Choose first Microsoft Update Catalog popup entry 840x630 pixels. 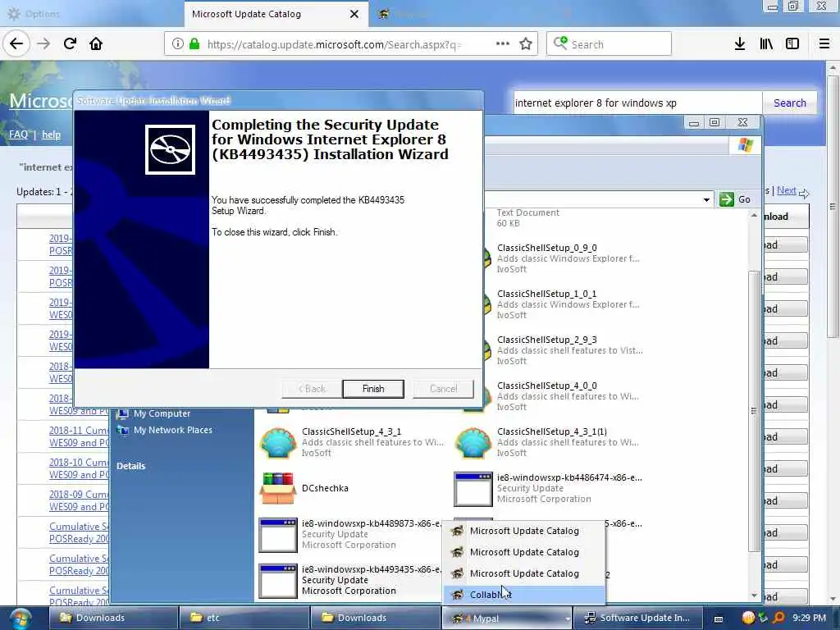coord(524,531)
